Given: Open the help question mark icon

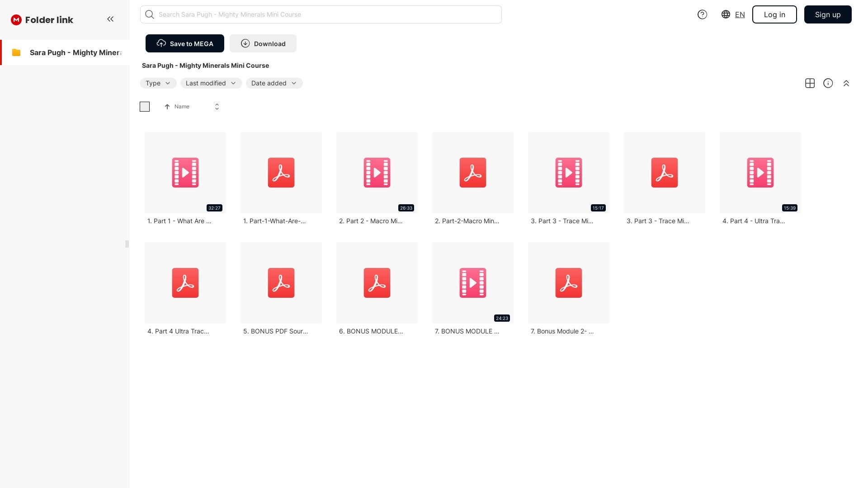Looking at the screenshot, I should (x=702, y=14).
